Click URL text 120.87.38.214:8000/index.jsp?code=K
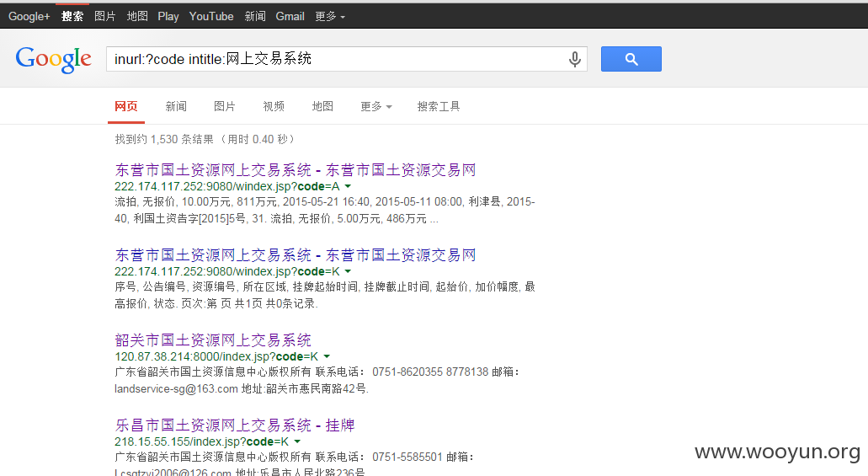The image size is (868, 476). click(x=216, y=357)
